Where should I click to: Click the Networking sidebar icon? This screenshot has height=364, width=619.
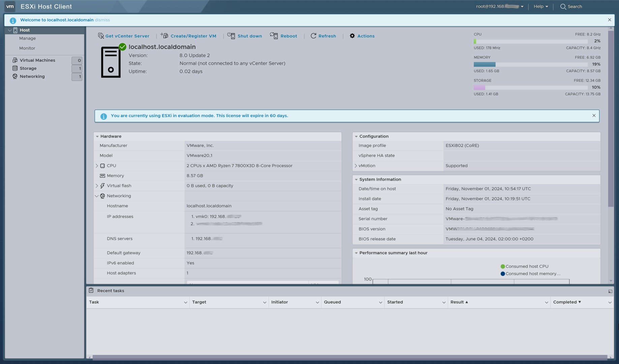point(15,76)
